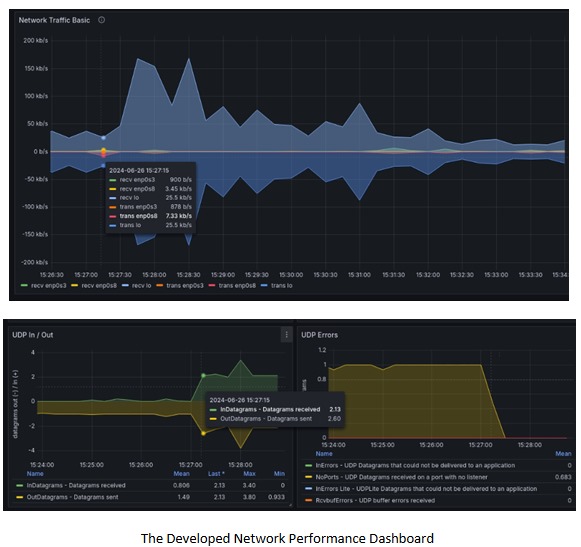Click the recv lo legend color marker
The height and width of the screenshot is (547, 581).
click(125, 285)
